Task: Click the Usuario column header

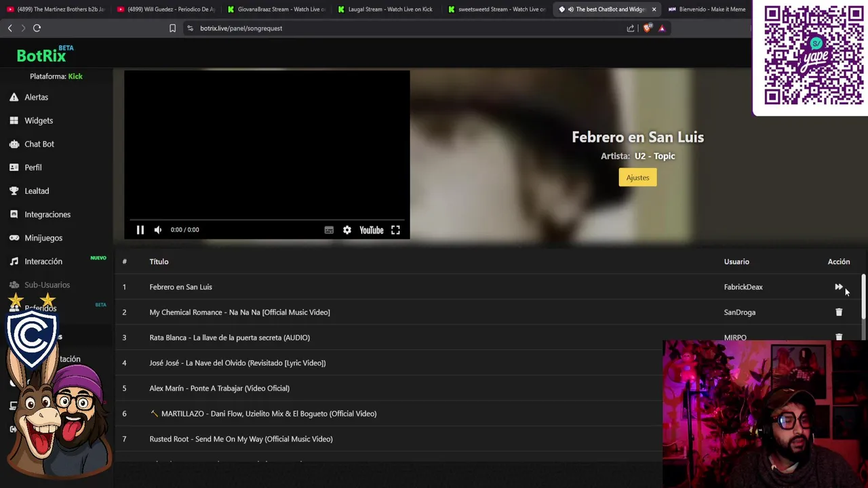Action: 736,262
